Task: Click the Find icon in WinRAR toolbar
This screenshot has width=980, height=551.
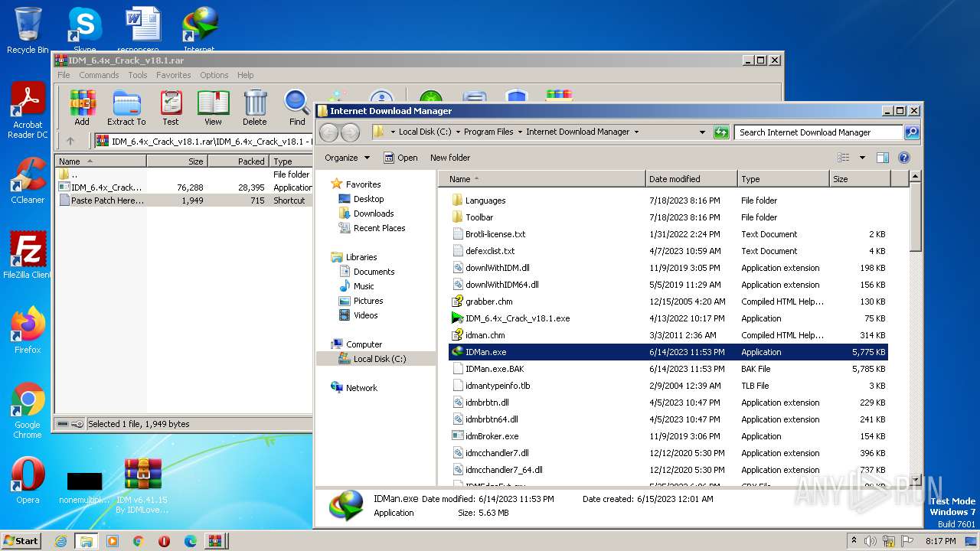Action: click(297, 107)
